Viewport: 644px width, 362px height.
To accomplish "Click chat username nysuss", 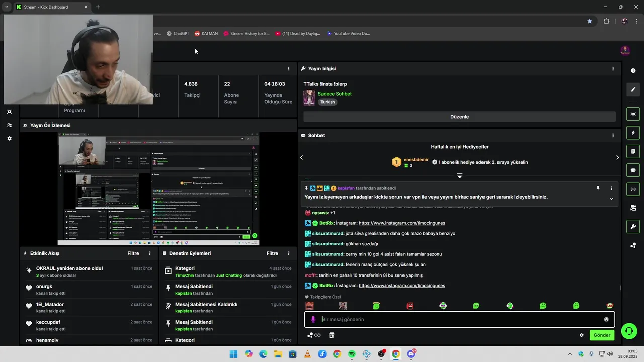I will (320, 213).
